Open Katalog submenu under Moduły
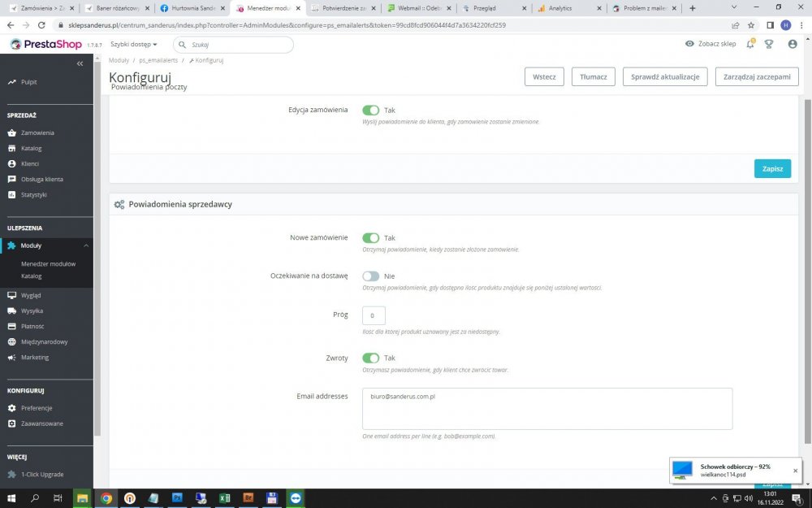Image resolution: width=812 pixels, height=508 pixels. point(31,276)
